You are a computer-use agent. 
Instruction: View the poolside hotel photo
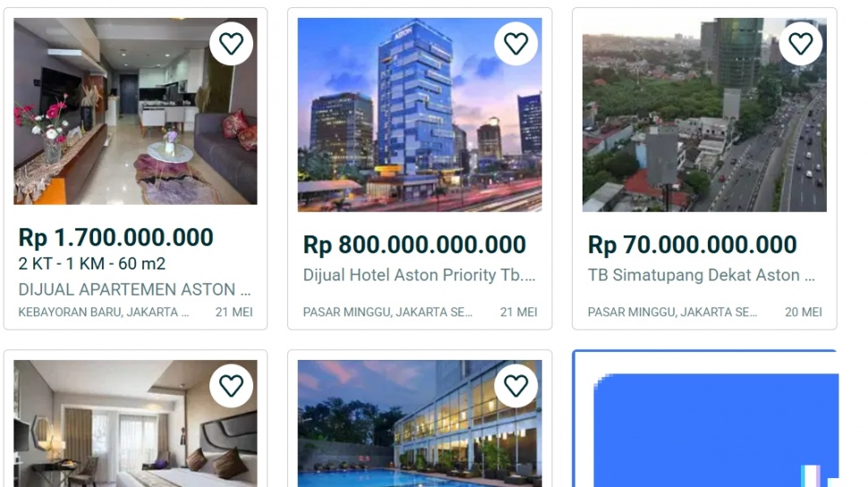pos(421,423)
